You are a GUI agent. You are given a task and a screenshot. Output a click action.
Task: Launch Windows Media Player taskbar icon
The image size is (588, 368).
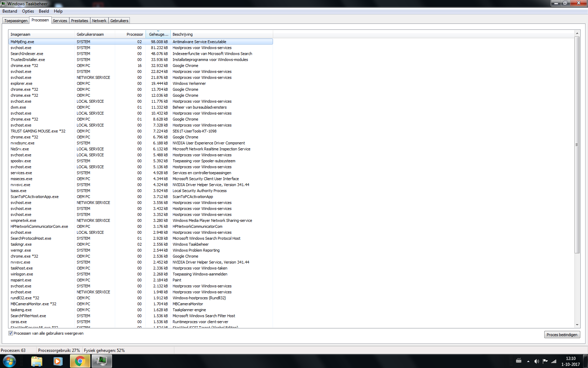pyautogui.click(x=58, y=361)
